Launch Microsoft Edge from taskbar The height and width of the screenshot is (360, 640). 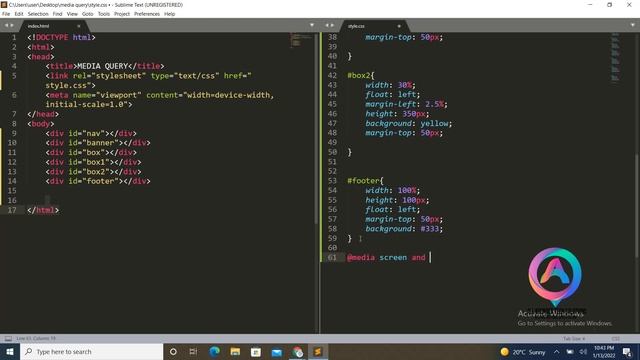(x=214, y=351)
